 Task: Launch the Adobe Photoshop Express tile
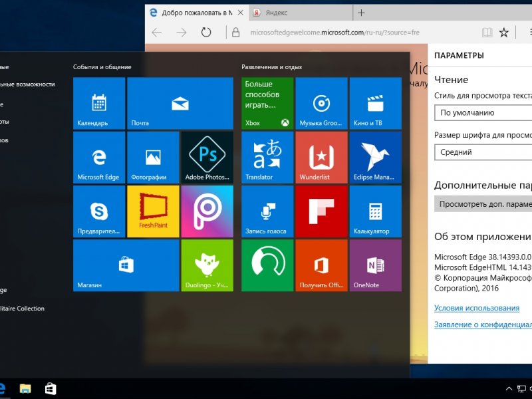pyautogui.click(x=207, y=158)
